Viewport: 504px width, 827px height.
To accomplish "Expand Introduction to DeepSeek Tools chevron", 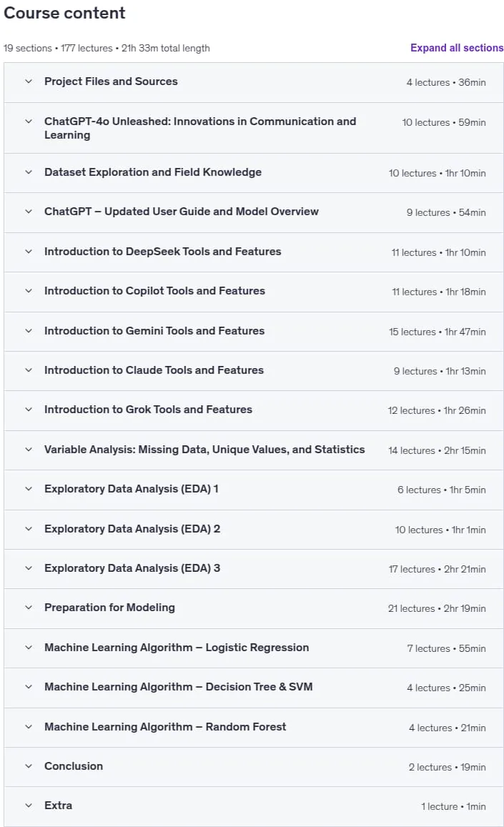I will [29, 252].
